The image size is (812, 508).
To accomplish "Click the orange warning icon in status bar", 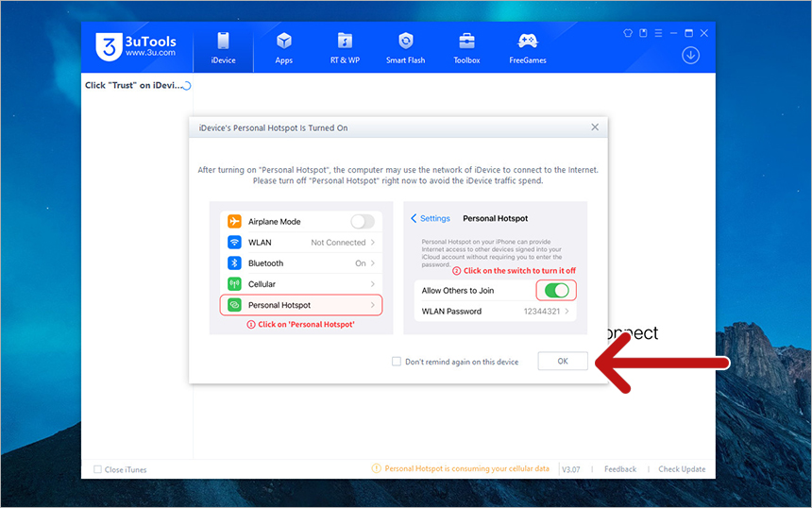I will [377, 468].
